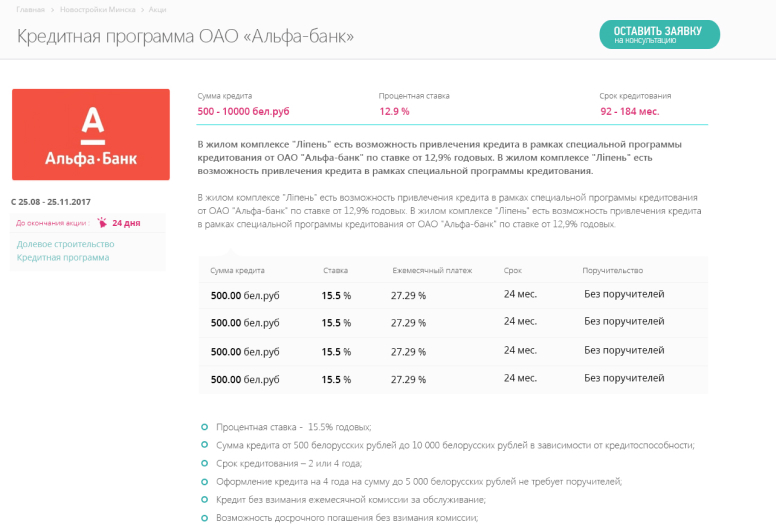Viewport: 776px width, 529px height.
Task: Open 'Главная' breadcrumb link
Action: pos(30,8)
